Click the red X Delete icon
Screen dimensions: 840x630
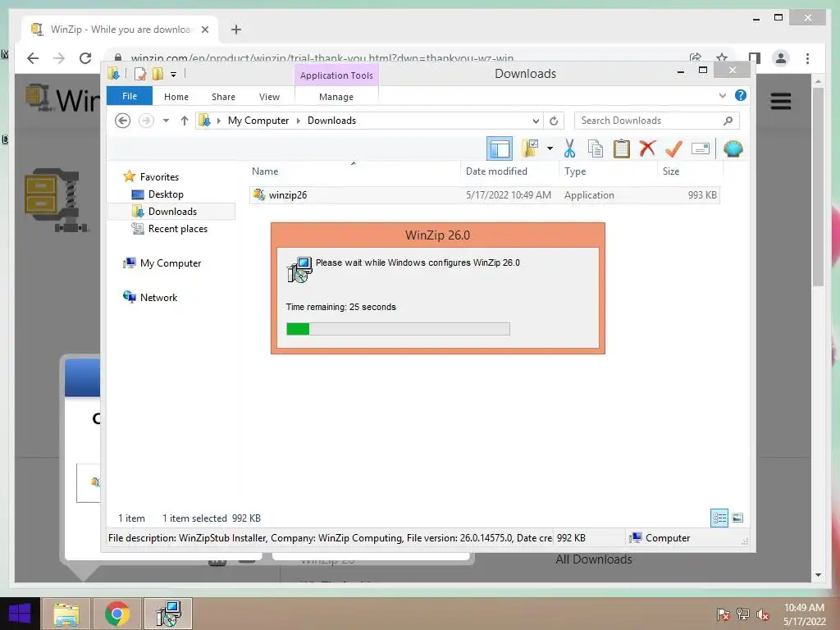pyautogui.click(x=648, y=148)
